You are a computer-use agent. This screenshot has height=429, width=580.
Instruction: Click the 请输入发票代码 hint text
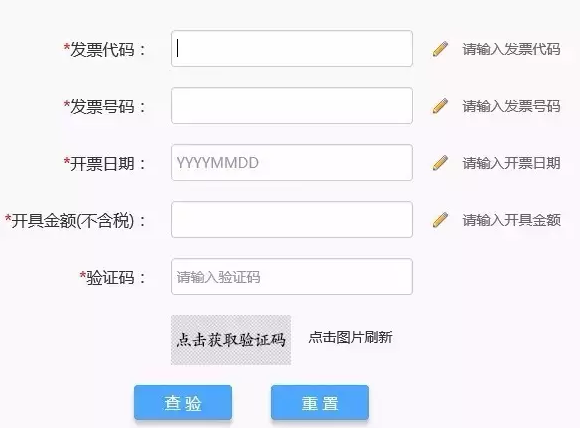click(x=511, y=49)
